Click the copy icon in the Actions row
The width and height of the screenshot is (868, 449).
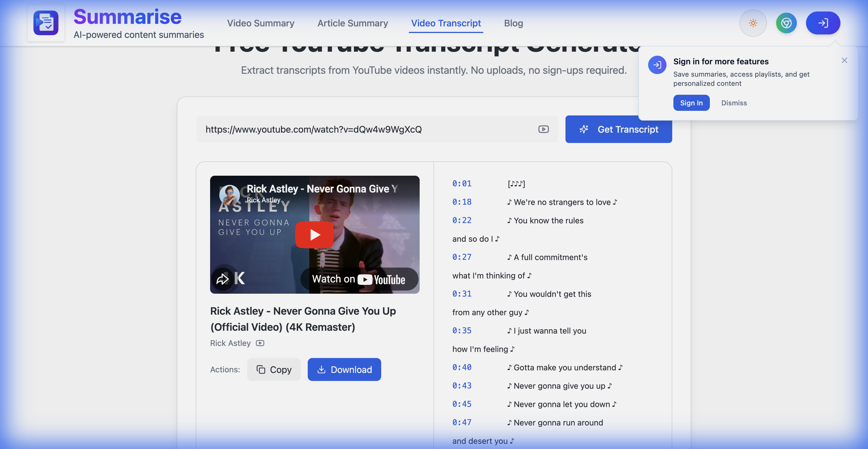pyautogui.click(x=260, y=369)
